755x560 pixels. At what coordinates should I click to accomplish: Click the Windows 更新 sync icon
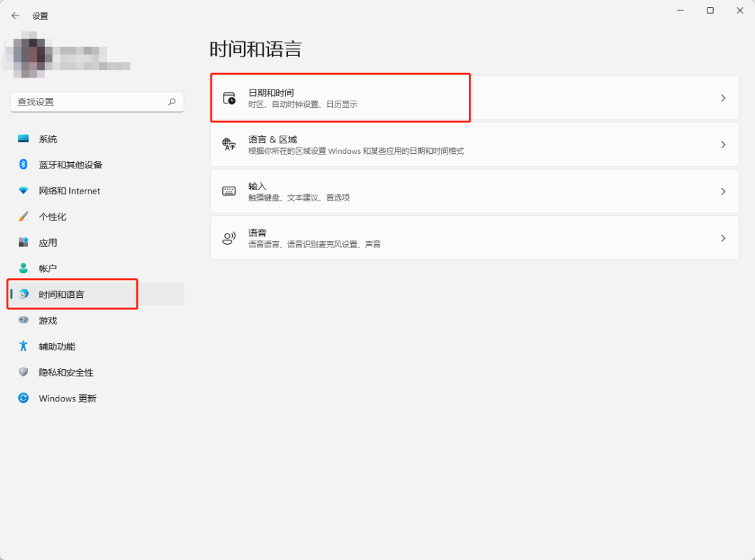click(x=23, y=398)
